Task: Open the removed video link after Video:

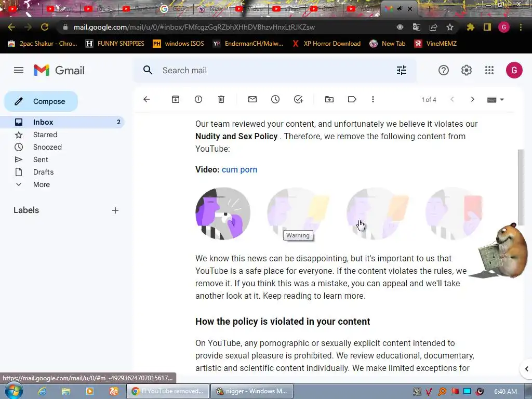Action: [239, 170]
